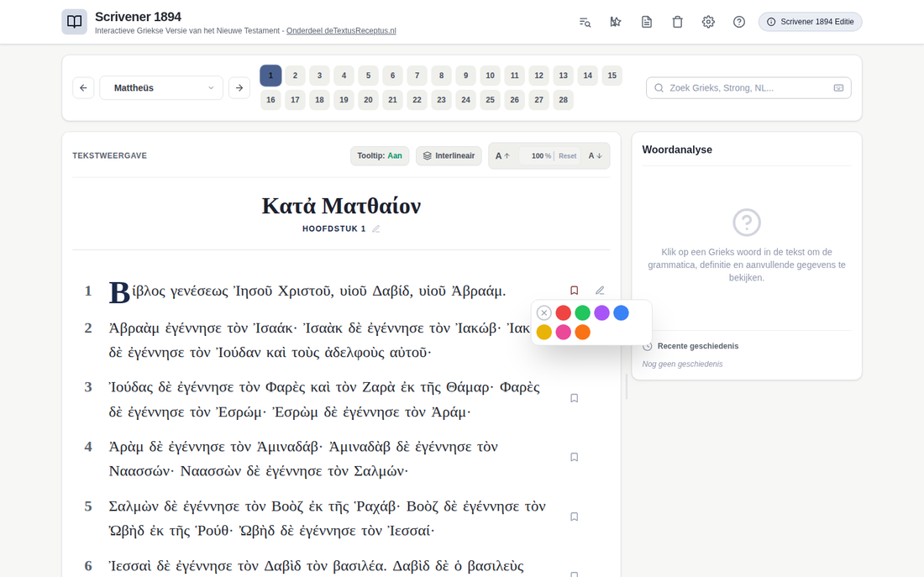924x577 pixels.
Task: Expand the Mattheüs book dropdown
Action: pyautogui.click(x=161, y=88)
